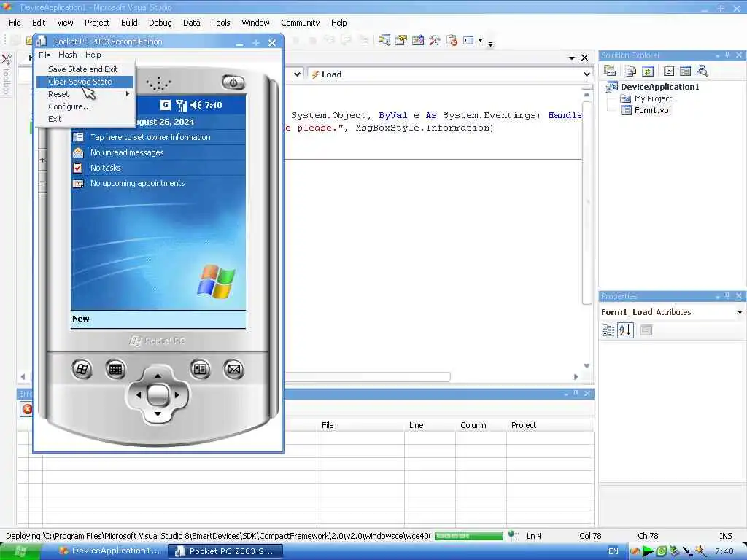Screen dimensions: 747x560
Task: Select My Project in Solution Explorer
Action: point(653,98)
